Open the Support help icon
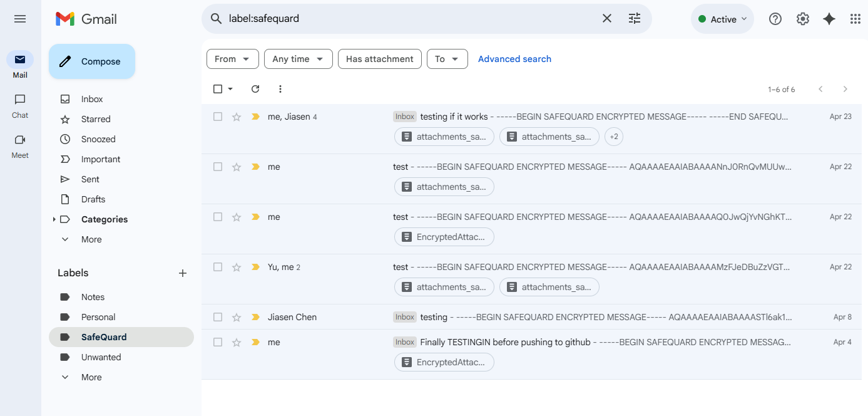The image size is (868, 416). pyautogui.click(x=775, y=19)
